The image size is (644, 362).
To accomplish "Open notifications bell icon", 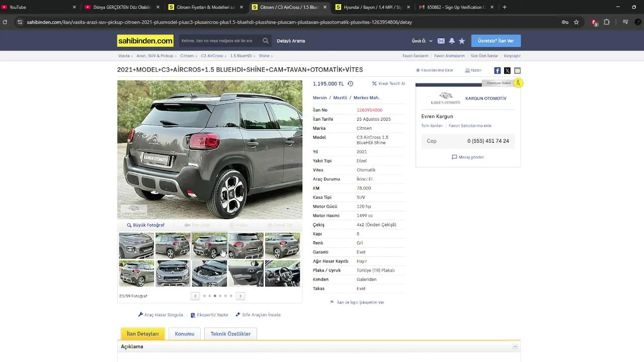I will coord(452,41).
